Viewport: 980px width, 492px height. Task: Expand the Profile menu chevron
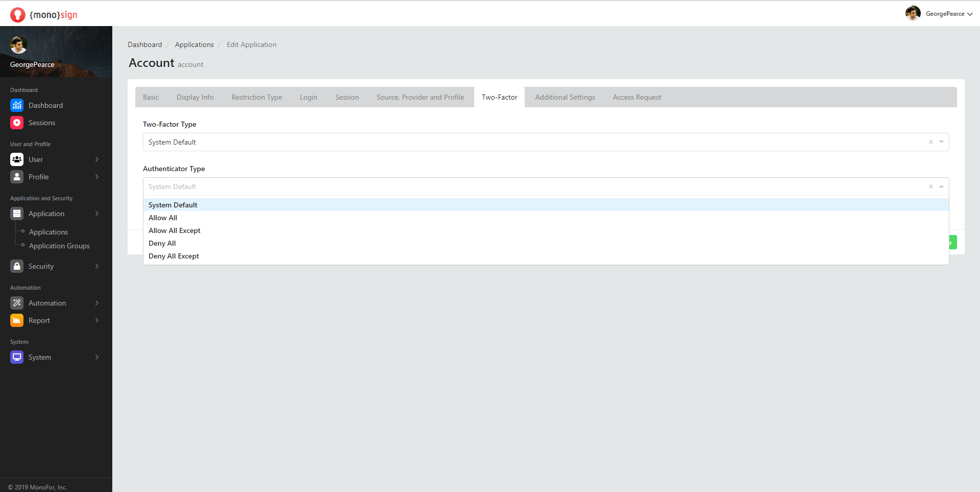(x=97, y=177)
